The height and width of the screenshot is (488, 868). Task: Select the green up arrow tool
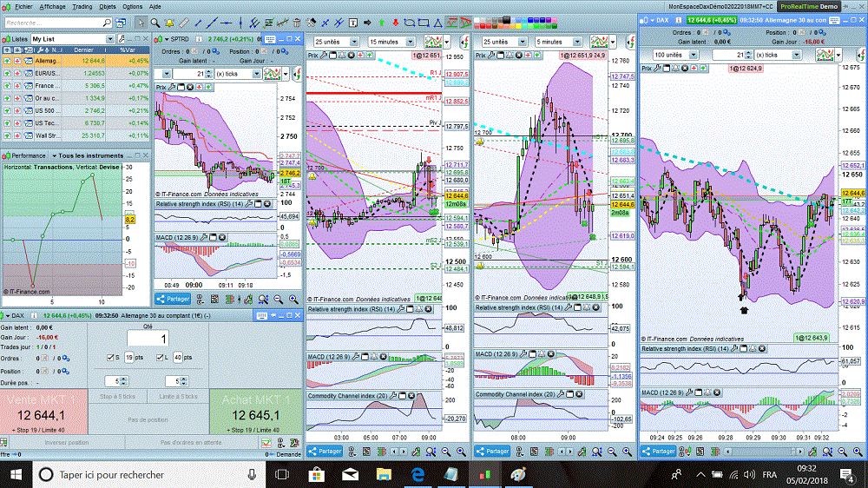(381, 23)
